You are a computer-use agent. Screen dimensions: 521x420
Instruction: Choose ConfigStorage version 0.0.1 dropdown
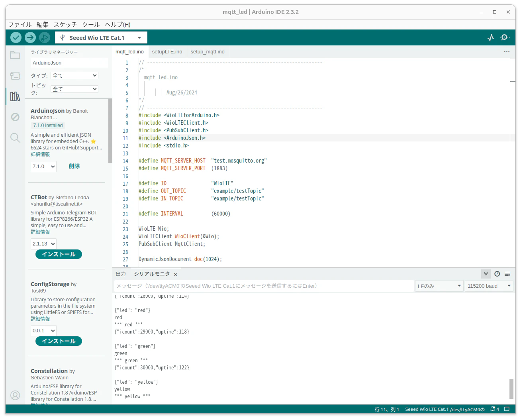[44, 331]
